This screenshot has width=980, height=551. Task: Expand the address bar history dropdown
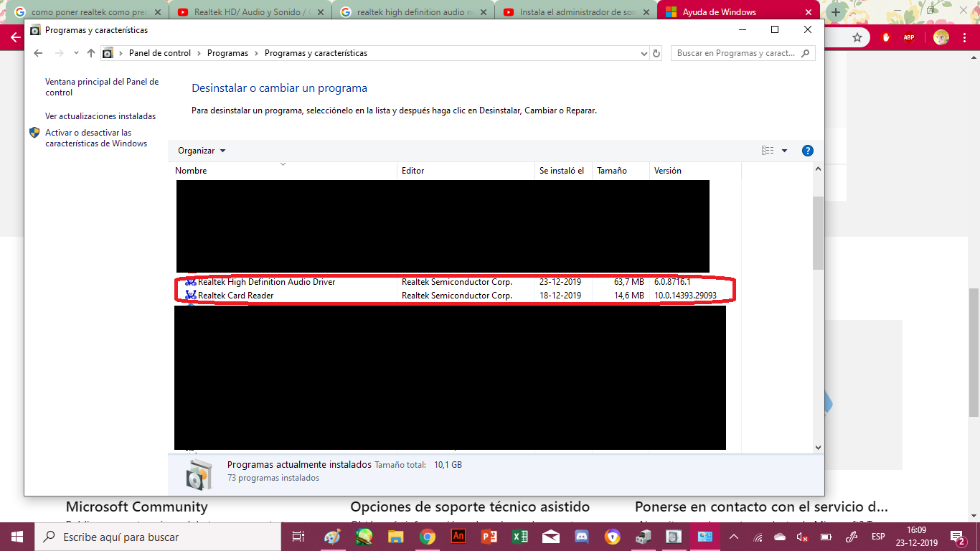[x=643, y=53]
